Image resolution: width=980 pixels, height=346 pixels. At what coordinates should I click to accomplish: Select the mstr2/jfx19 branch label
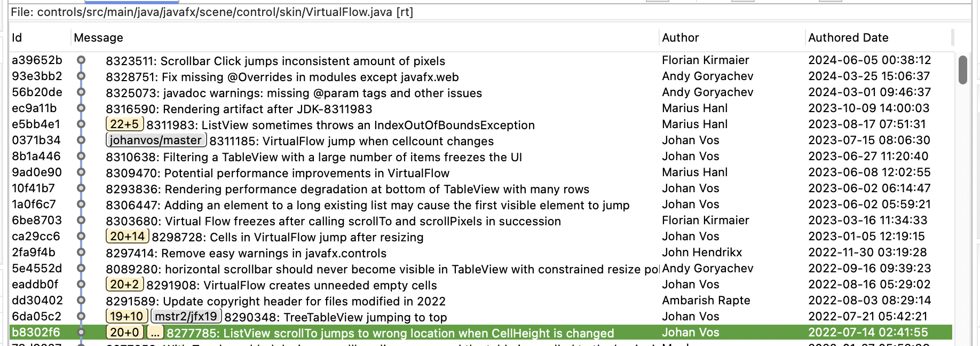pos(186,317)
